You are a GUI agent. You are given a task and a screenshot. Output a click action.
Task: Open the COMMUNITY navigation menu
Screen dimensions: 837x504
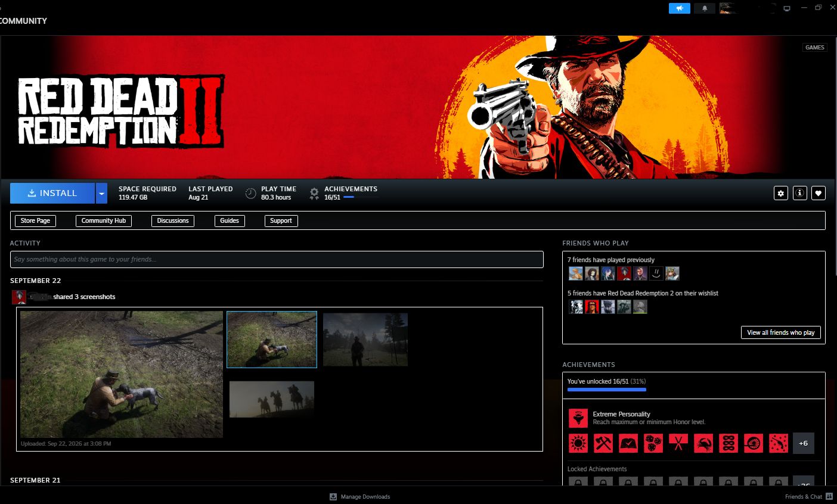coord(23,21)
